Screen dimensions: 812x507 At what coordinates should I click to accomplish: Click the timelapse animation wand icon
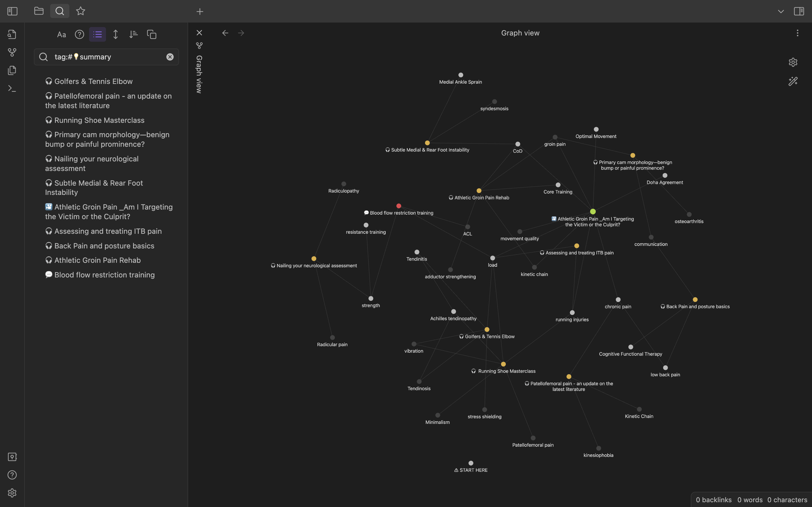pyautogui.click(x=793, y=81)
